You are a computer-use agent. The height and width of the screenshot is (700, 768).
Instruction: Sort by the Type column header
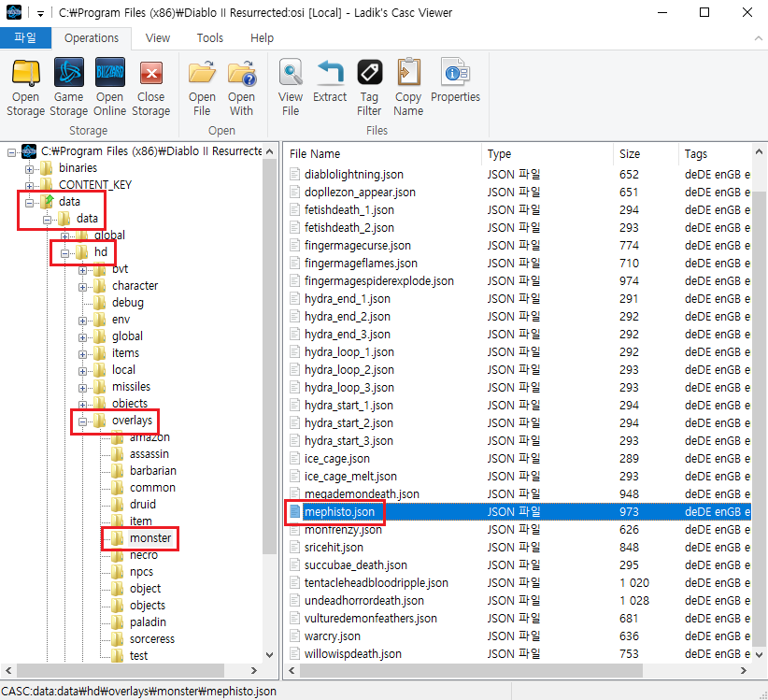[x=548, y=154]
